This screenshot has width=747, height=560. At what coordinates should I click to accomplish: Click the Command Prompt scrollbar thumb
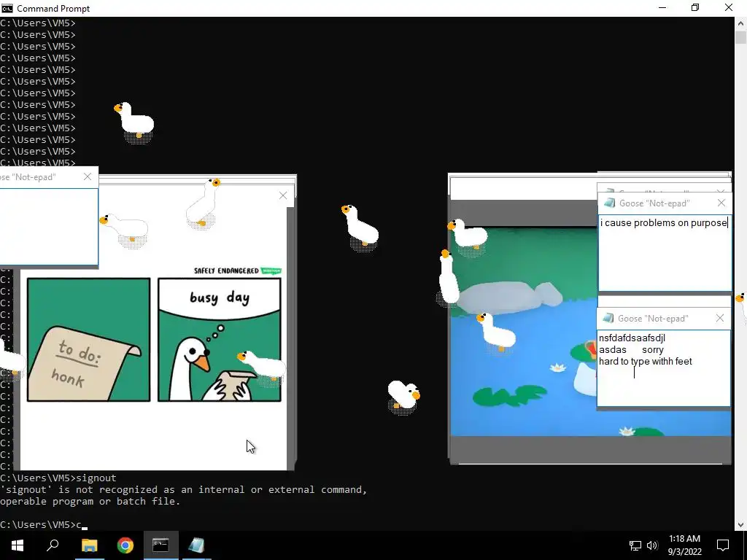point(741,37)
